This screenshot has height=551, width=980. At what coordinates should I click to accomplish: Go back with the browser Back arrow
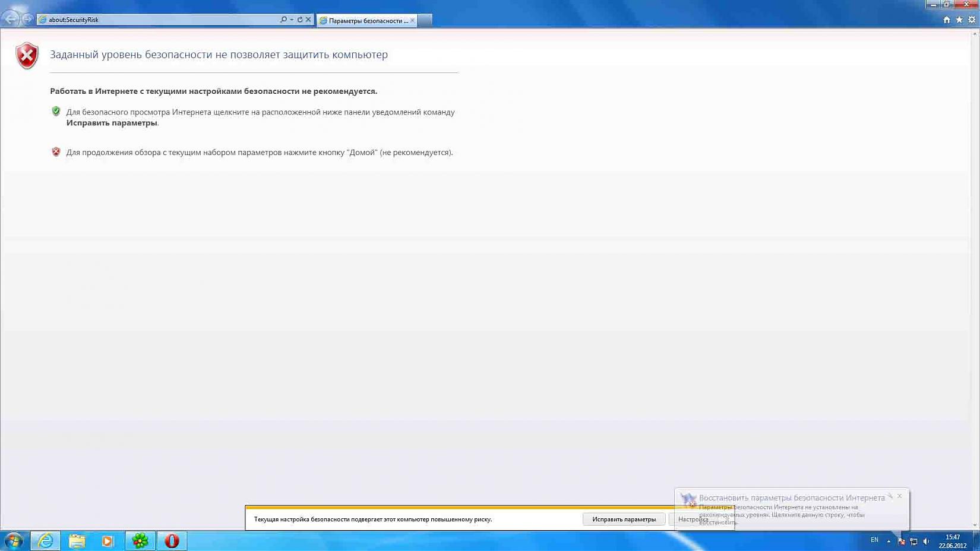coord(11,19)
